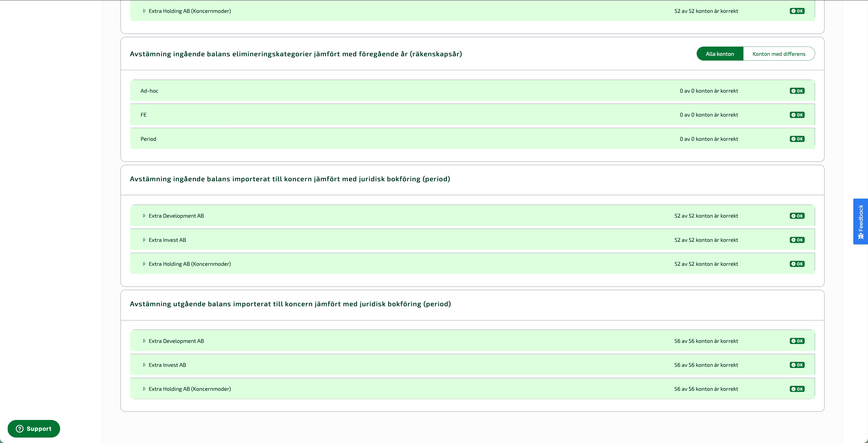
Task: Click Extra Holding AB (Koncernmoder) name in utgående balans section
Action: pyautogui.click(x=190, y=389)
